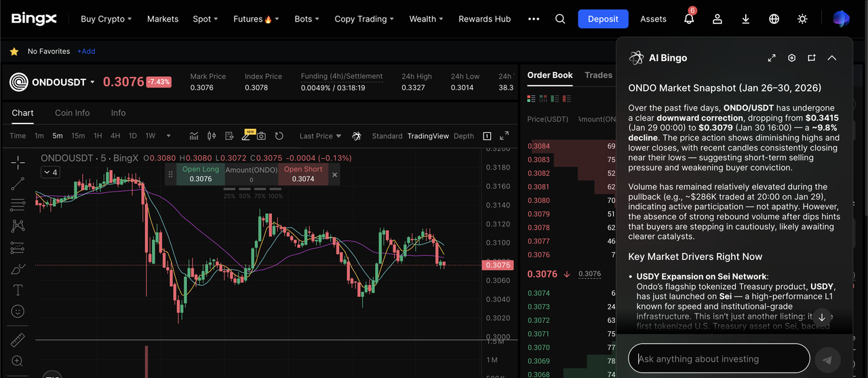Viewport: 868px width, 378px height.
Task: Open the Trades tab
Action: point(598,75)
